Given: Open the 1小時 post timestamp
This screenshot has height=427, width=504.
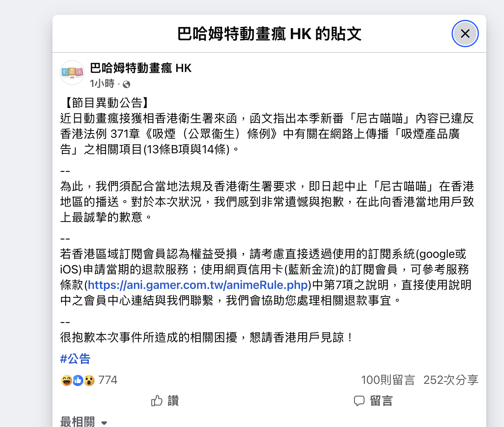Looking at the screenshot, I should click(102, 83).
